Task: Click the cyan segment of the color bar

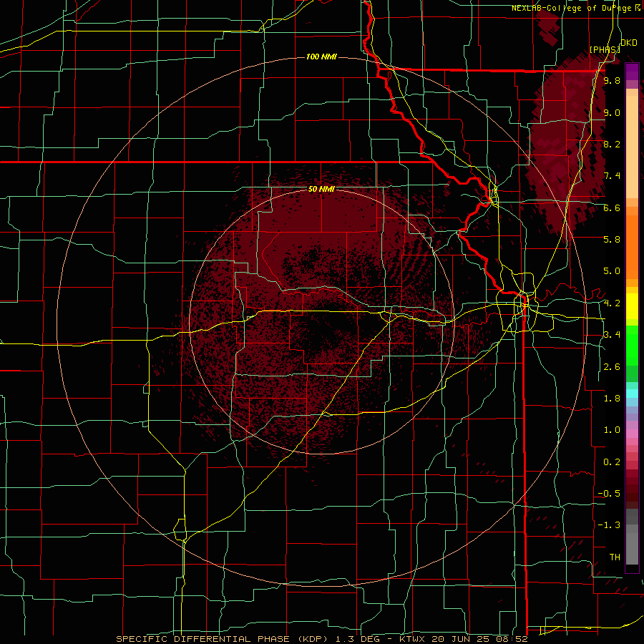Action: (632, 394)
